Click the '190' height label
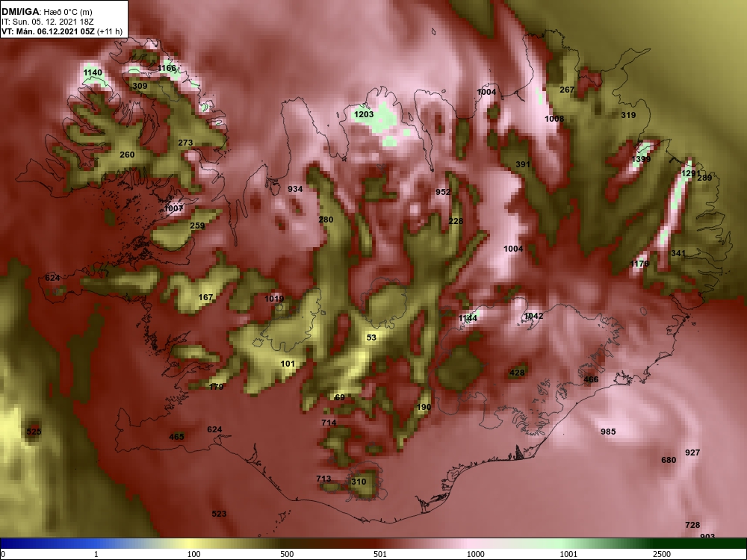Screen dimensions: 747x560 click(424, 407)
